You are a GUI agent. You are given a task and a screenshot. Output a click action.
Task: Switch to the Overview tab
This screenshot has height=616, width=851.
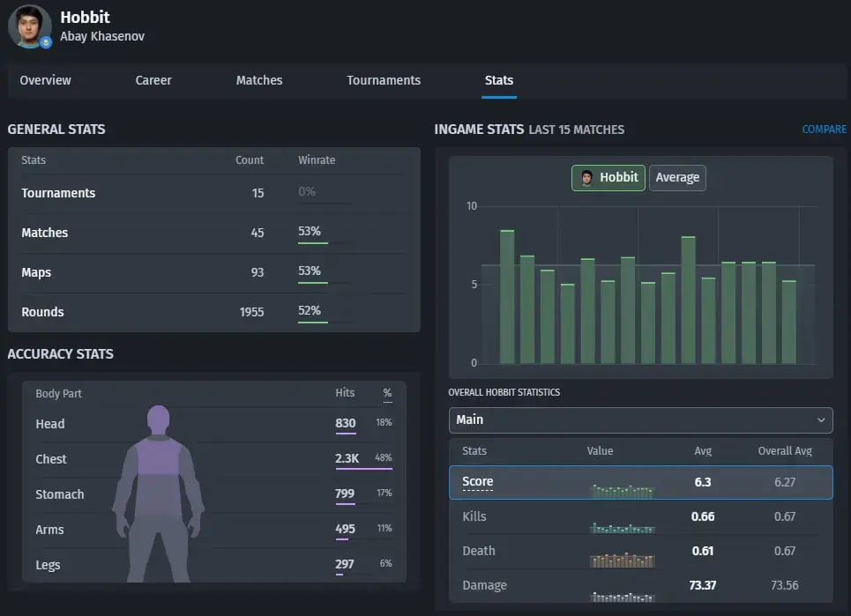[46, 80]
